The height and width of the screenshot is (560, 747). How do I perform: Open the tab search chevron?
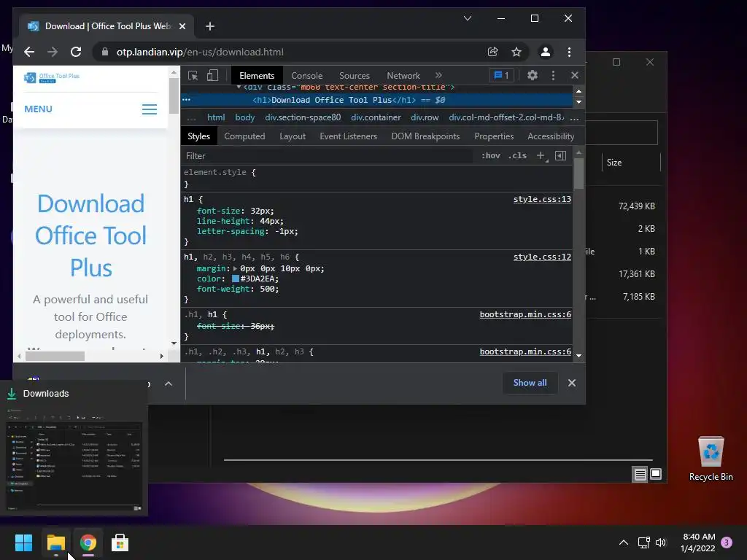pyautogui.click(x=468, y=18)
